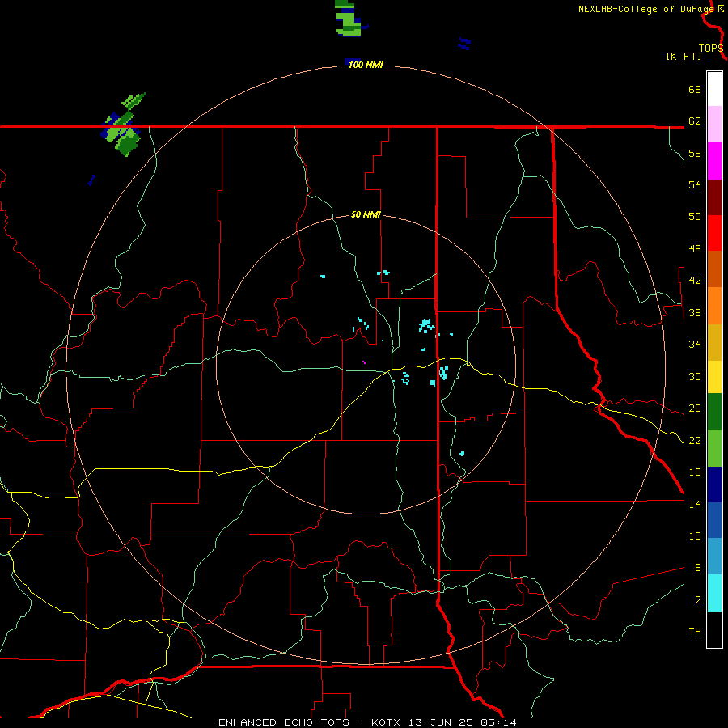Click the black TH threshold swatch
This screenshot has width=728, height=728.
tap(714, 629)
